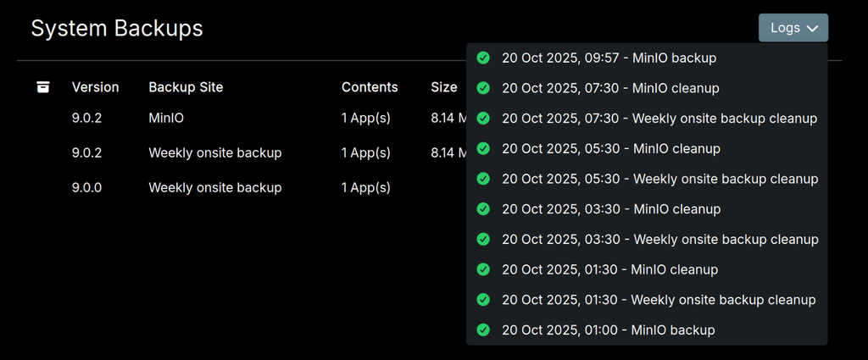Click the Backup Site column header
This screenshot has width=868, height=360.
[186, 87]
